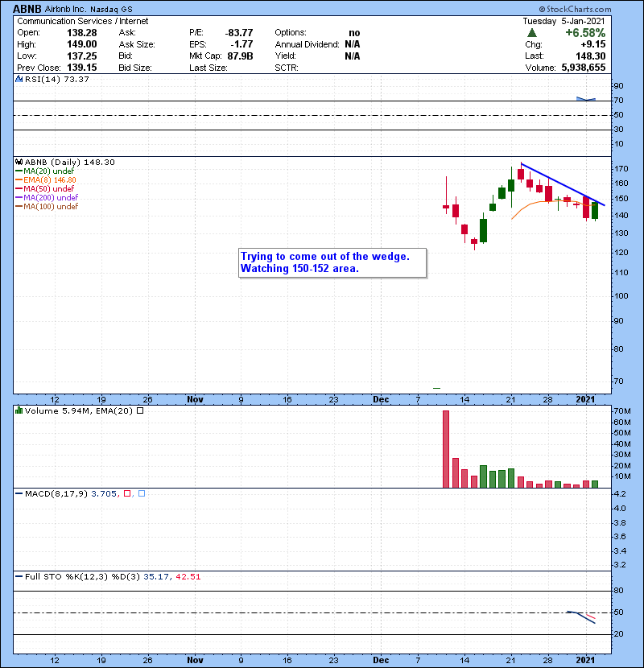The image size is (644, 668).
Task: Click the RSI(14) indicator icon
Action: tap(19, 79)
